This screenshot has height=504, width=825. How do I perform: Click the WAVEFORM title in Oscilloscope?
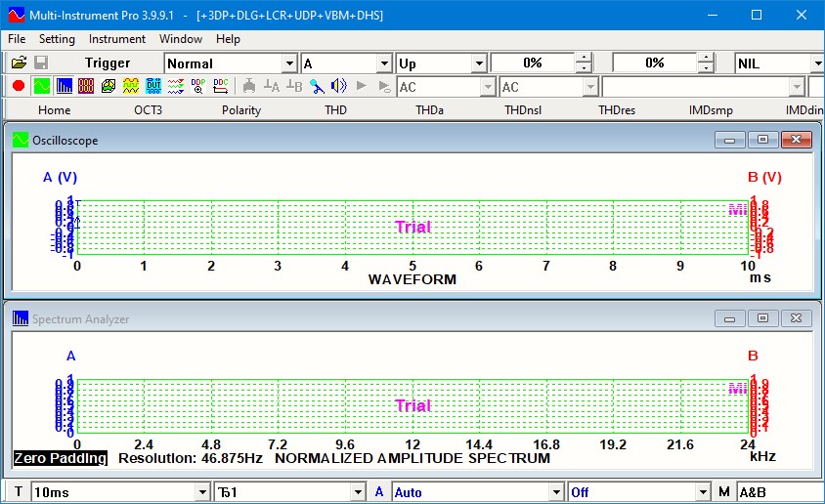click(x=412, y=279)
